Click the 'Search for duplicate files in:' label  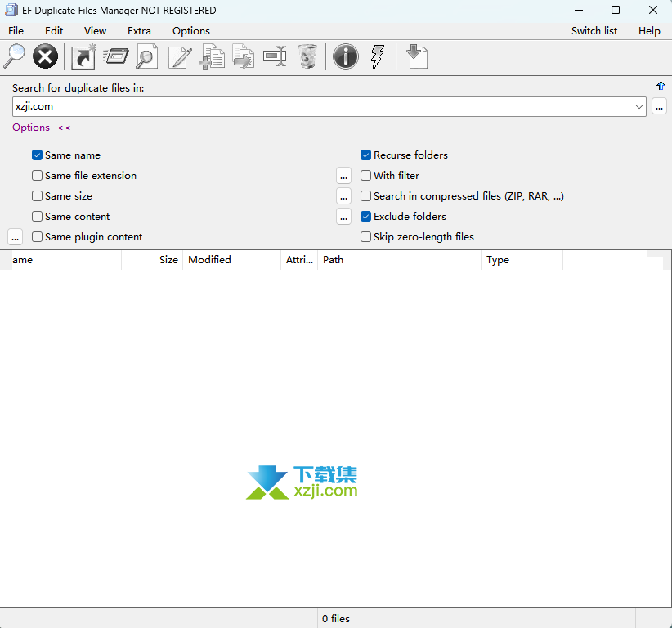pyautogui.click(x=78, y=88)
